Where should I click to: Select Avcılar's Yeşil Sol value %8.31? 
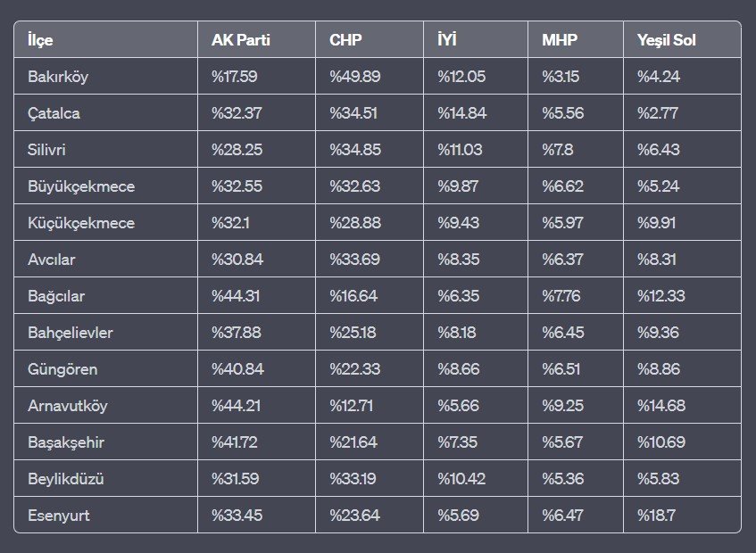(658, 260)
